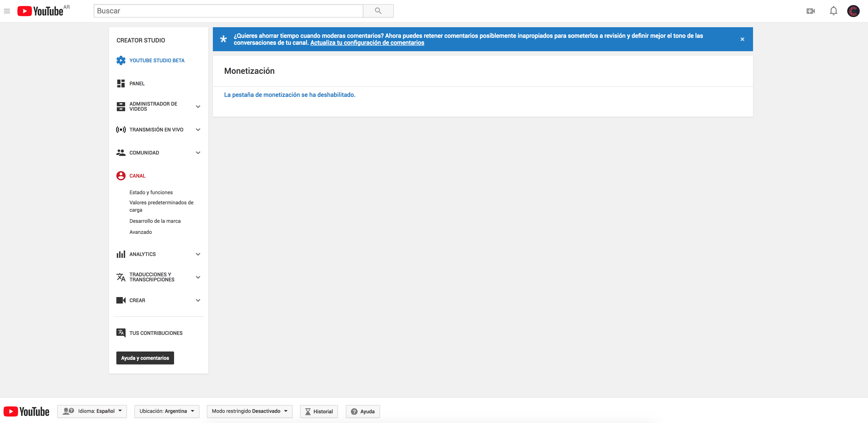Open YOUTUBE STUDIO BETA
The width and height of the screenshot is (868, 423).
[x=157, y=61]
